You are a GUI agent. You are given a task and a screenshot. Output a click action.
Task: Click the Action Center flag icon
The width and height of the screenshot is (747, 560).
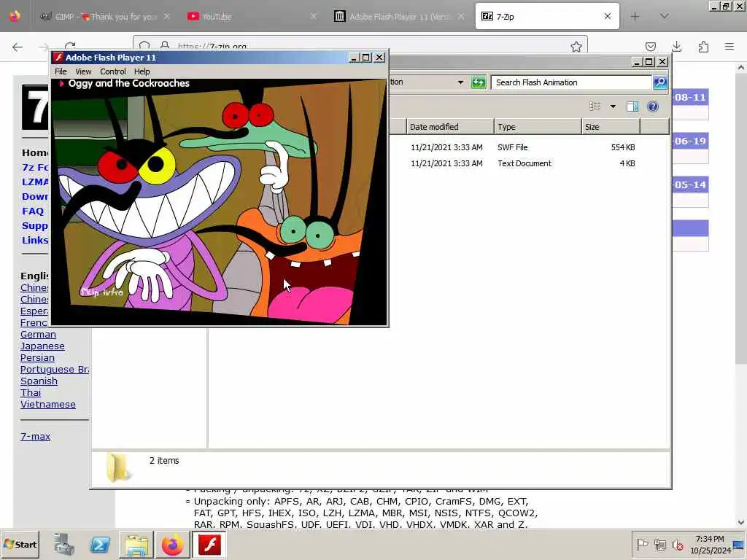pos(642,544)
